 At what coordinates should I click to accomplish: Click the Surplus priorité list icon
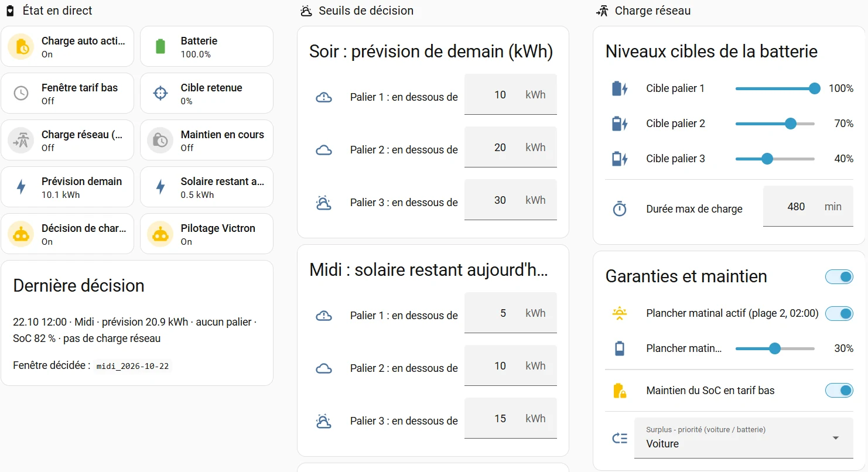[620, 438]
